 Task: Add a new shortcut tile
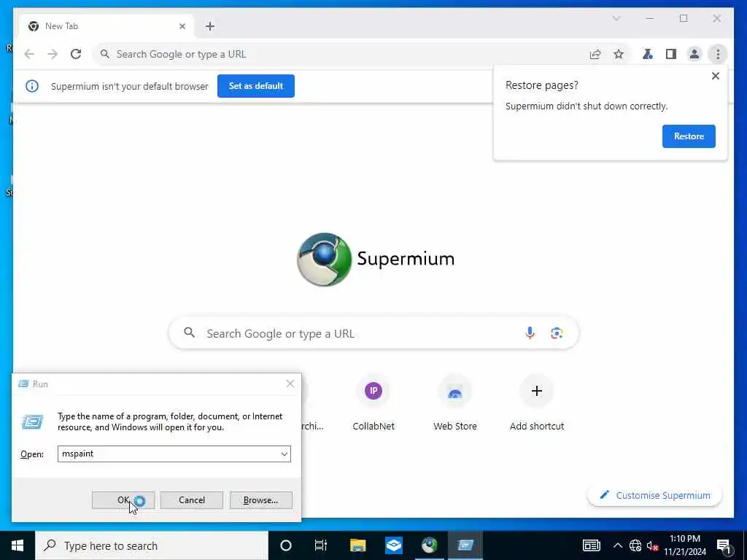click(536, 402)
